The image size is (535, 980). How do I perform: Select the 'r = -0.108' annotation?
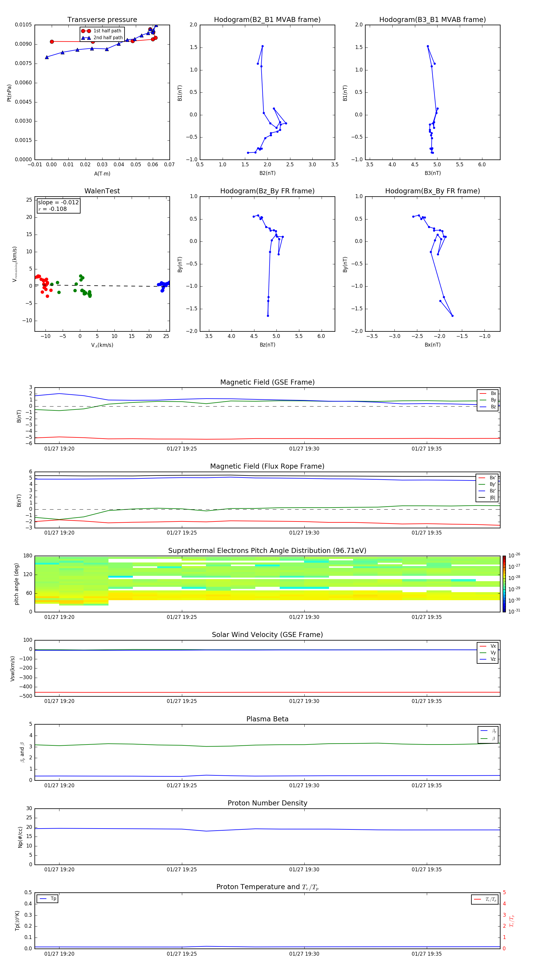53,209
